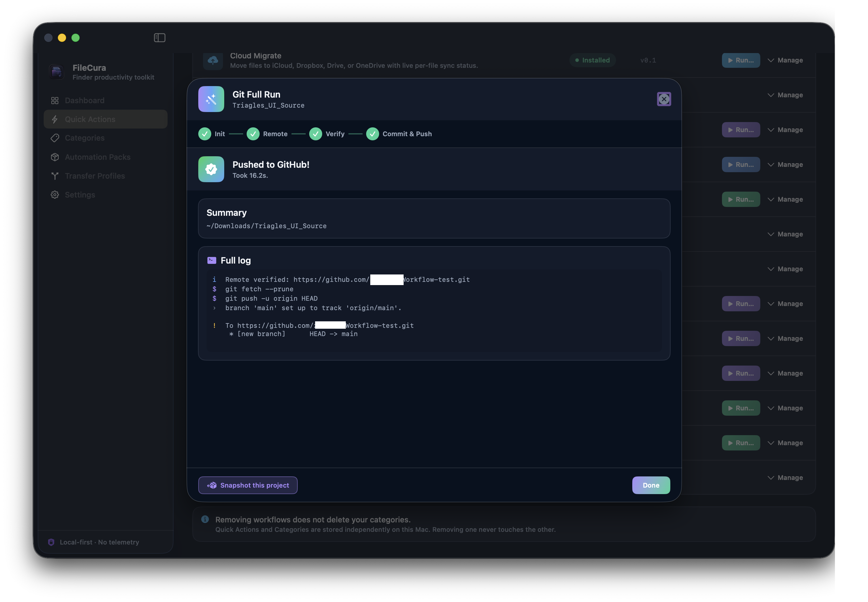The image size is (868, 602).
Task: Expand Manage for Cloud Migrate
Action: click(x=785, y=60)
